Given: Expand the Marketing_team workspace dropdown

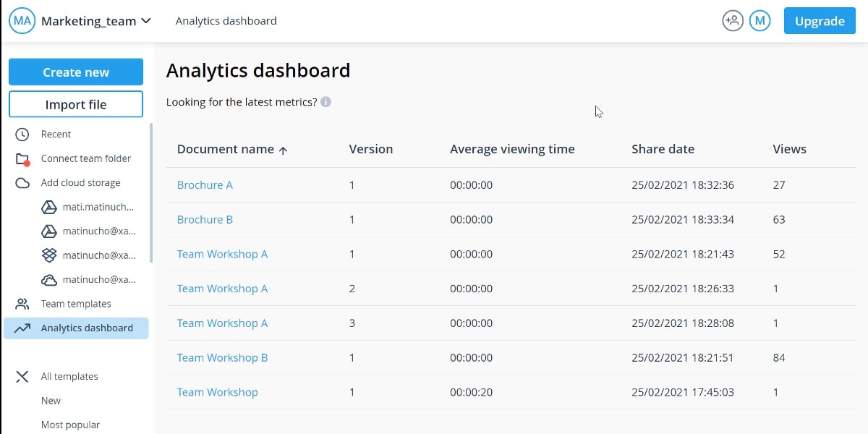Looking at the screenshot, I should [145, 21].
